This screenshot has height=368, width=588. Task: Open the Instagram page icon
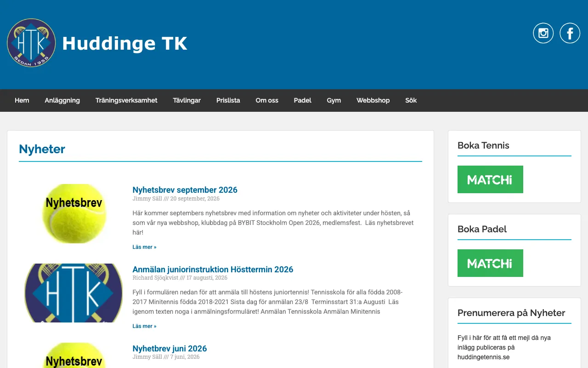tap(543, 33)
